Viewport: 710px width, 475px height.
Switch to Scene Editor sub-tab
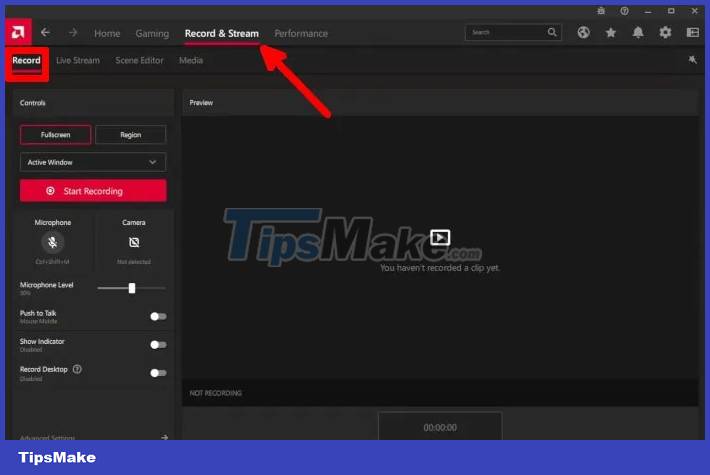tap(139, 60)
